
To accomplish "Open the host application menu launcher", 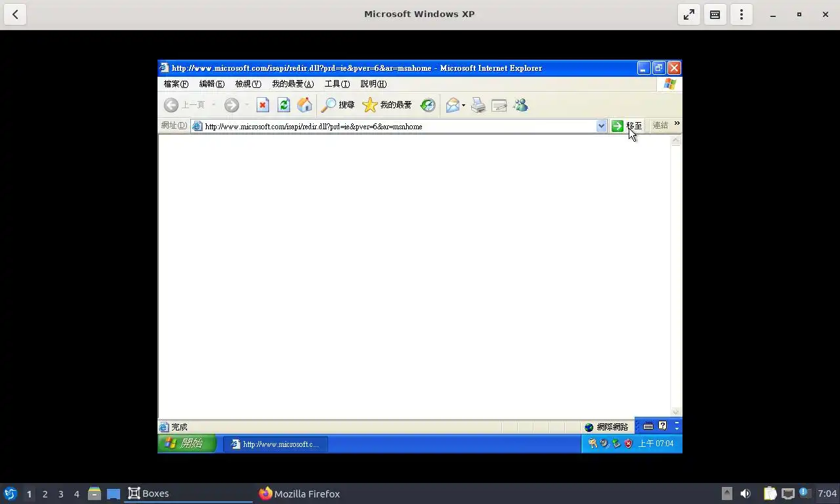I will 10,493.
